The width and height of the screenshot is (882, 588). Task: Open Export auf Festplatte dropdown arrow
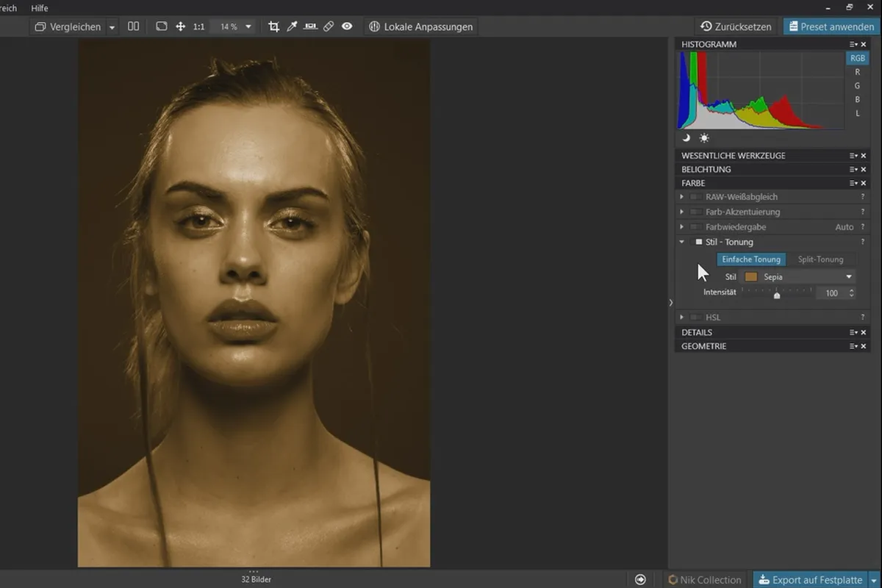[874, 580]
